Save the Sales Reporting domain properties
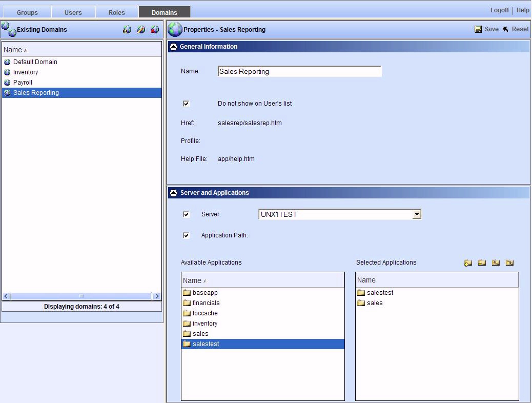This screenshot has width=532, height=403. point(487,29)
